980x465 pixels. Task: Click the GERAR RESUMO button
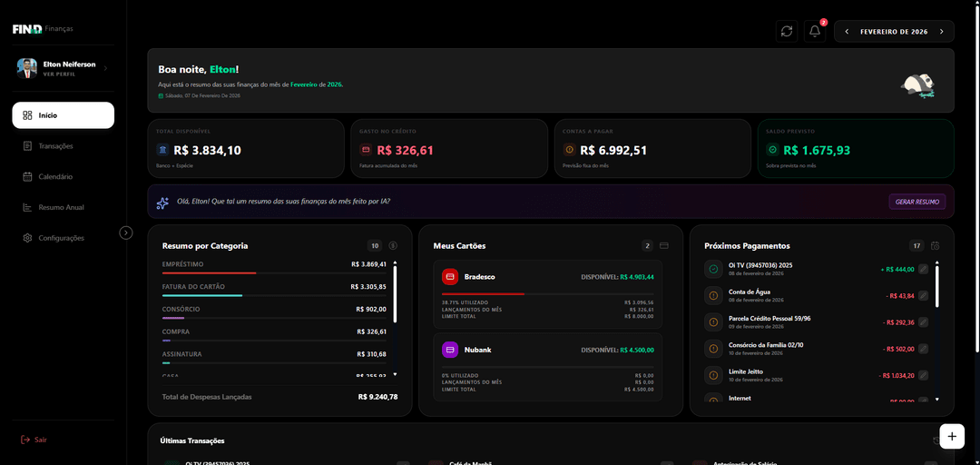click(917, 202)
